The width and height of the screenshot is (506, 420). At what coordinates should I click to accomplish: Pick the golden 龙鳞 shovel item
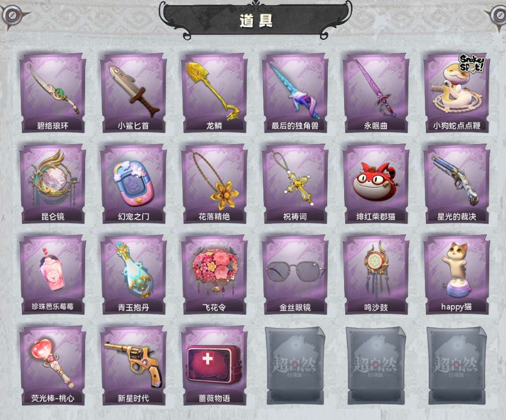(215, 93)
